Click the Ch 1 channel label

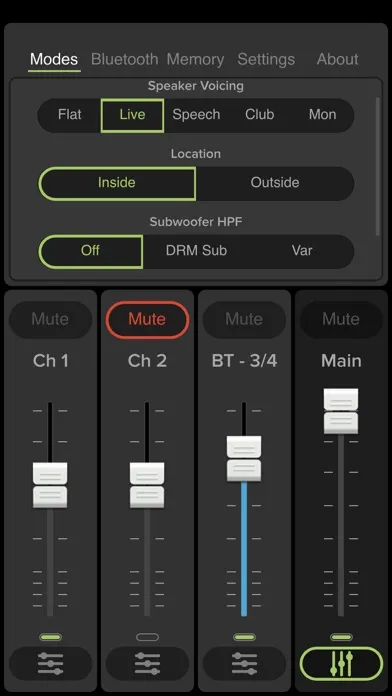click(51, 361)
